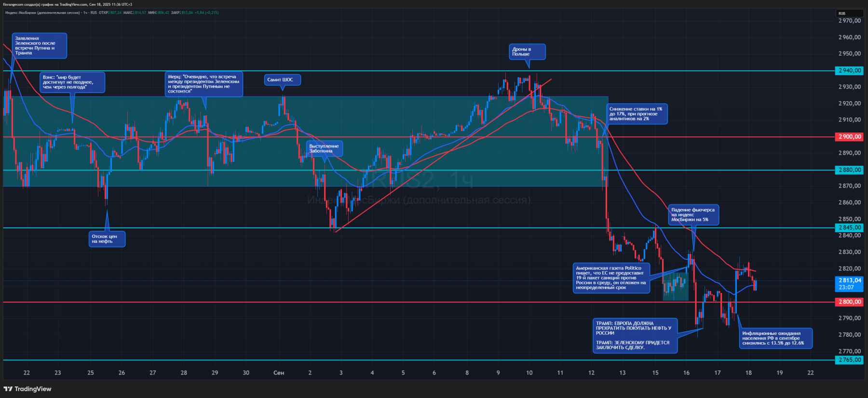Image resolution: width=868 pixels, height=398 pixels.
Task: Click the red 2 800,00 price level label
Action: (849, 302)
